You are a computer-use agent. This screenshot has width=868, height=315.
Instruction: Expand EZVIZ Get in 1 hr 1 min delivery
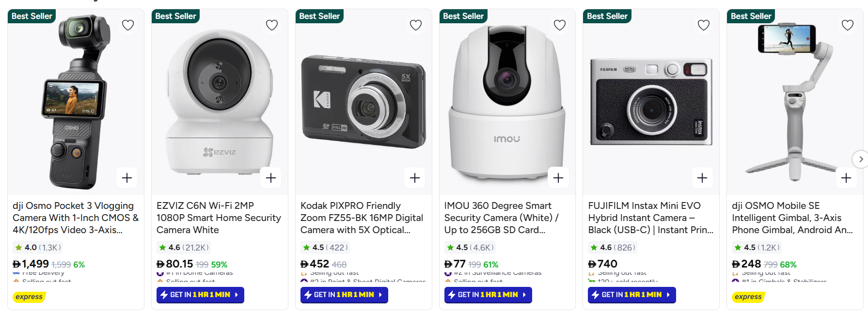200,295
